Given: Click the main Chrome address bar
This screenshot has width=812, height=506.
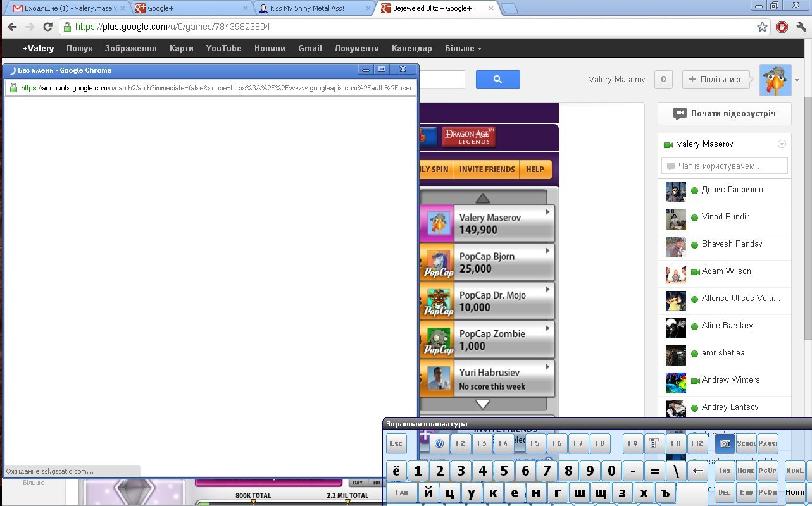Looking at the screenshot, I should (x=415, y=27).
